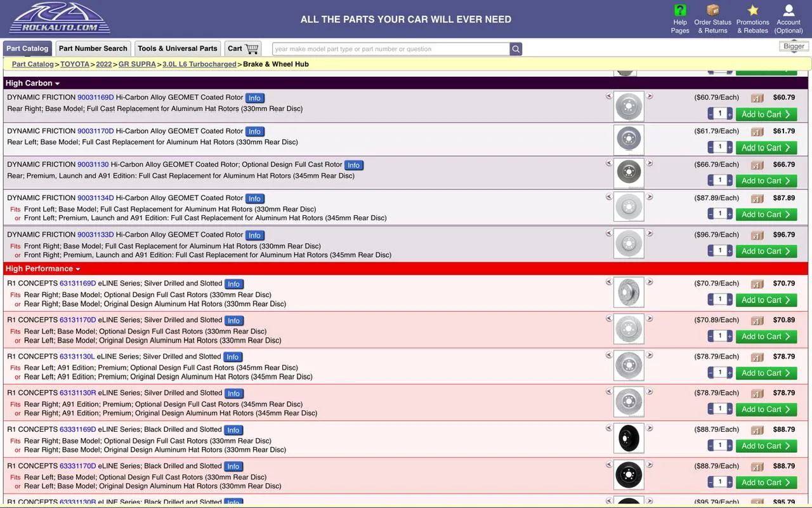This screenshot has width=812, height=508.
Task: Show previous image for part 90031169D
Action: coord(609,97)
